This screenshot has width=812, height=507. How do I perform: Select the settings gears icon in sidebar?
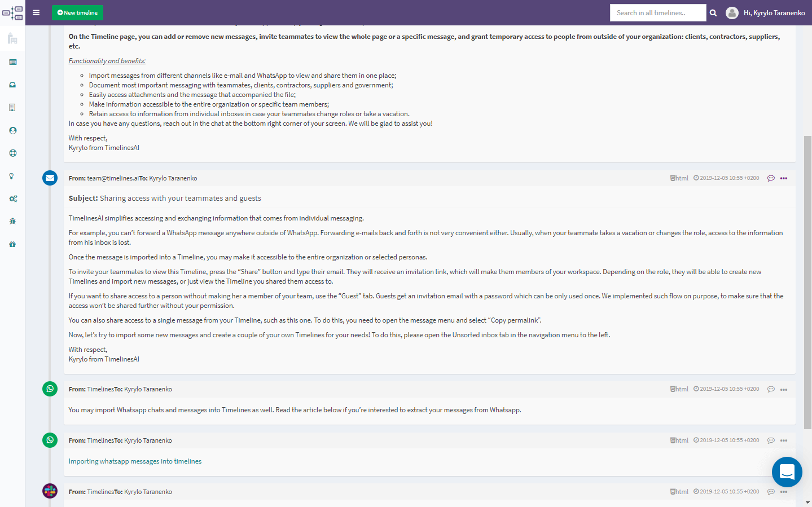tap(12, 198)
